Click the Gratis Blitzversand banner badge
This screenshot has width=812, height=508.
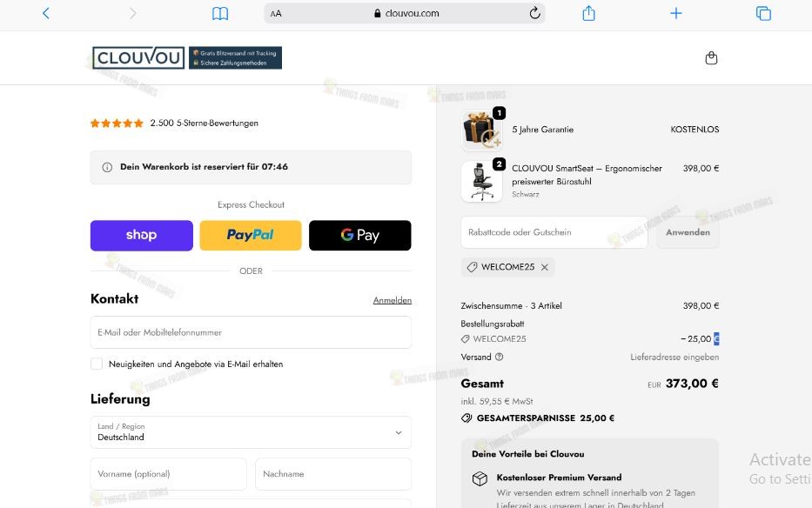point(235,58)
